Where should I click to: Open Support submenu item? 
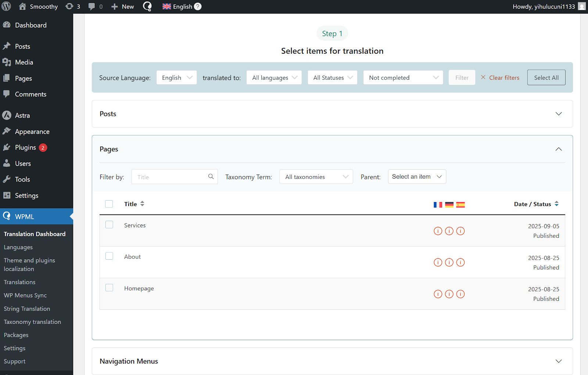pos(15,361)
